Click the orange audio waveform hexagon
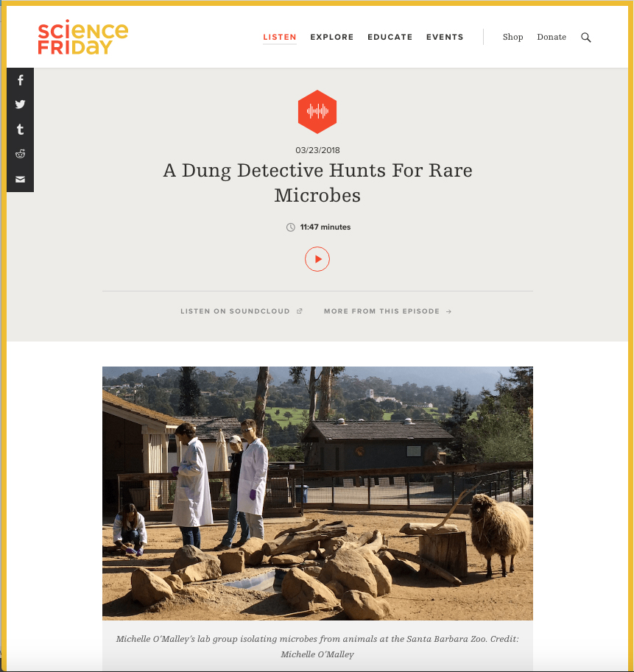The image size is (634, 672). (x=317, y=111)
